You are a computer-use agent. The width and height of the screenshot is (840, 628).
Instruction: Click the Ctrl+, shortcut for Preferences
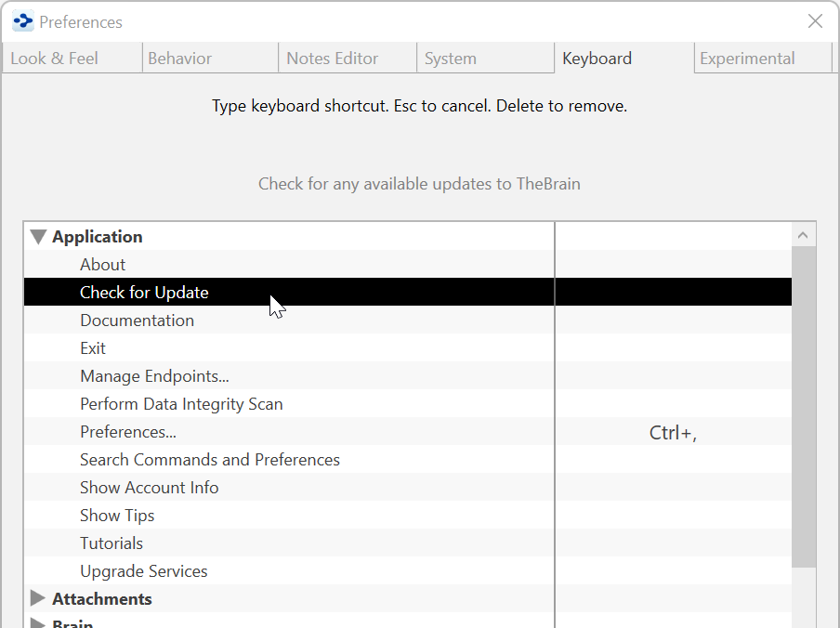tap(673, 432)
